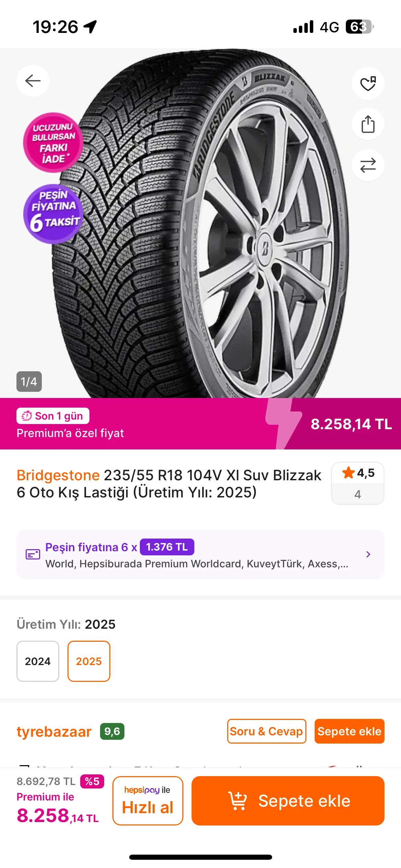Screen dimensions: 401x868
Task: Open tyrebazaar seller page
Action: point(54,732)
